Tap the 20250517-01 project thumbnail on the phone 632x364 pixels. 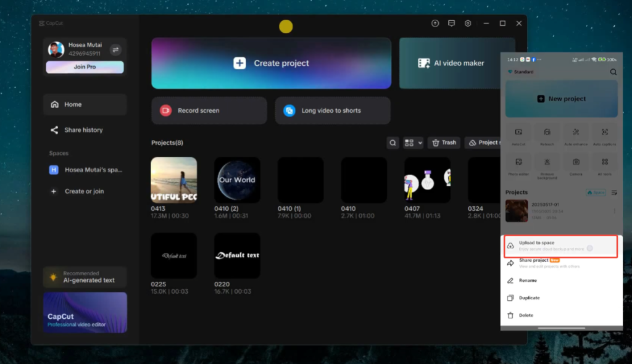point(517,211)
